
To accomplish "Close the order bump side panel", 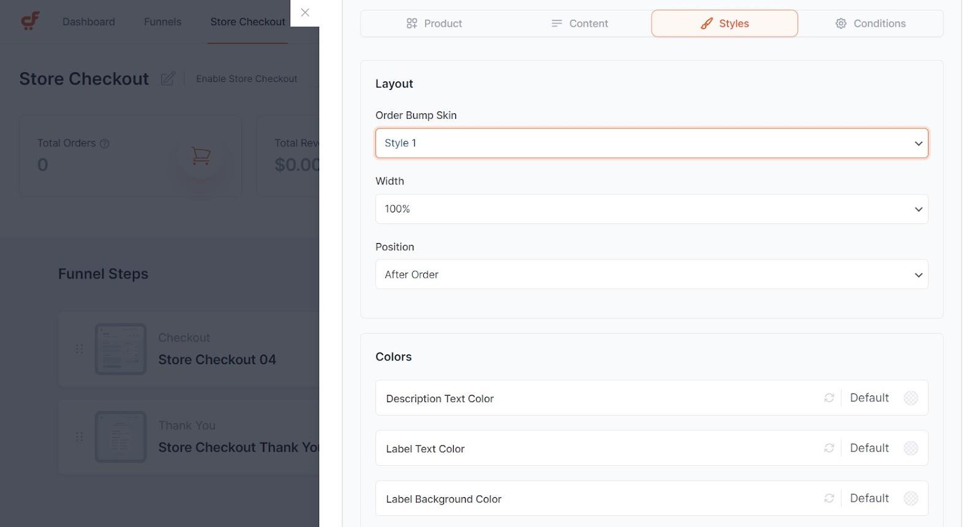I will click(x=305, y=12).
